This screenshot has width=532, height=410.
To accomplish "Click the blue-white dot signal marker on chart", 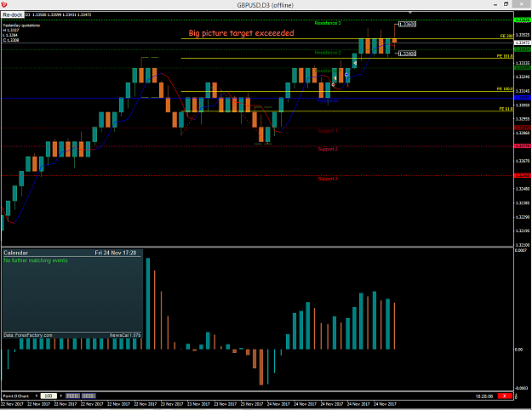I will pyautogui.click(x=346, y=75).
